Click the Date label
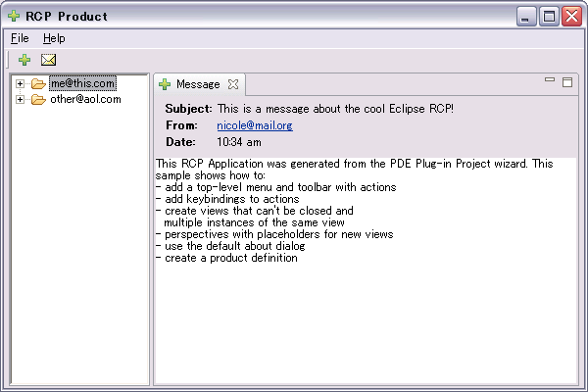Image resolution: width=588 pixels, height=392 pixels. [180, 142]
